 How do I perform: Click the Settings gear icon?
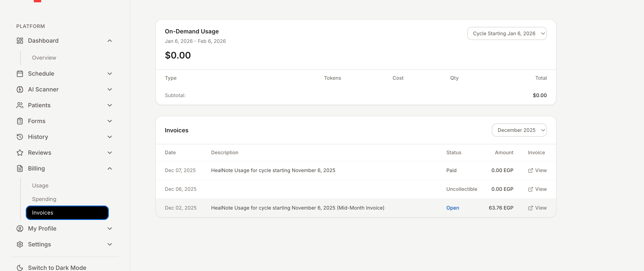coord(20,244)
